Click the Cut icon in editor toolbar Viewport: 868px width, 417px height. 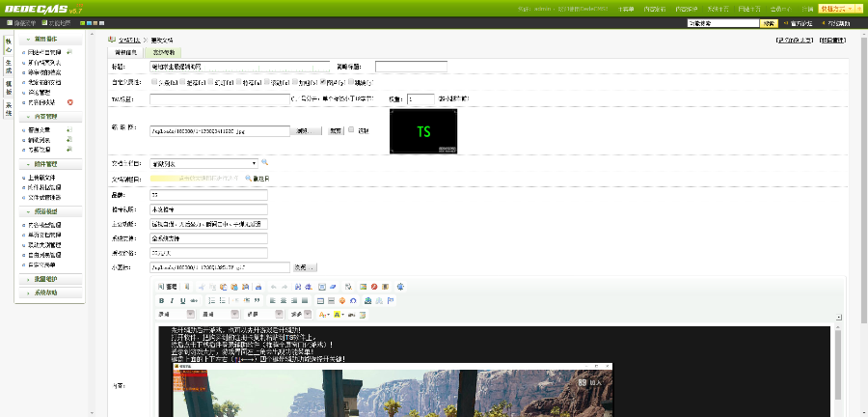203,287
